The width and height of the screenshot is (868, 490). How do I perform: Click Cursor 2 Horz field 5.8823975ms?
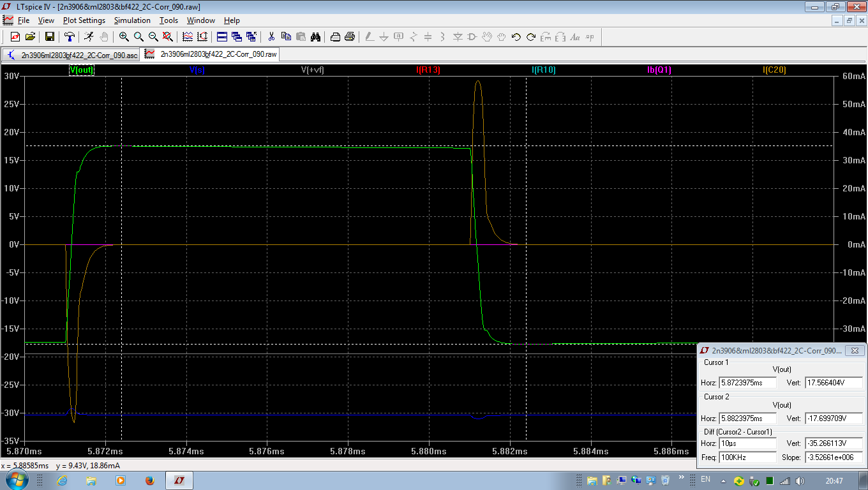click(x=748, y=419)
